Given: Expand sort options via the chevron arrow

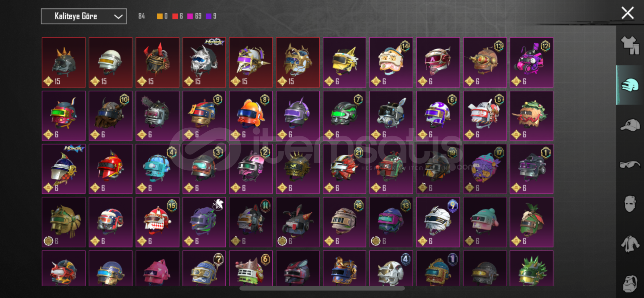Looking at the screenshot, I should click(x=118, y=16).
